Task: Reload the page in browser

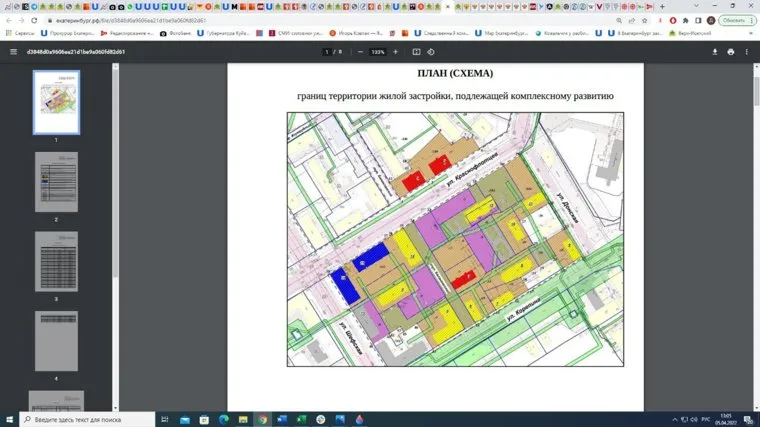Action: pos(34,20)
